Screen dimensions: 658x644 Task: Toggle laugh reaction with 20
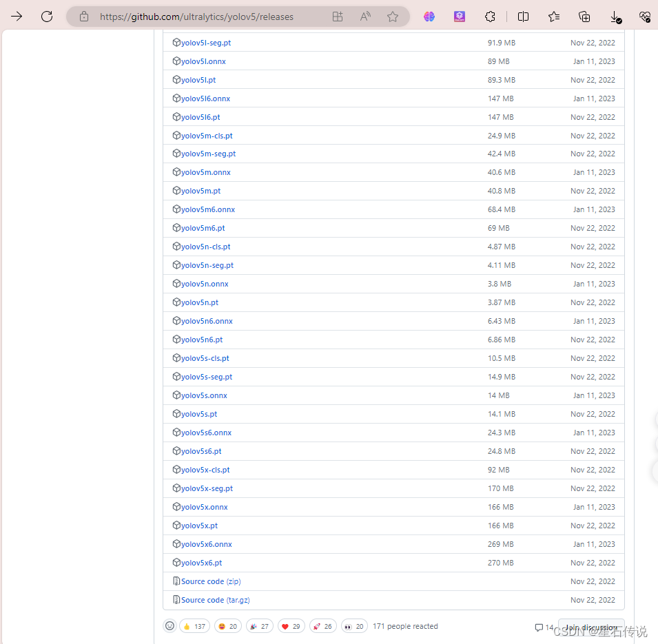coord(228,626)
